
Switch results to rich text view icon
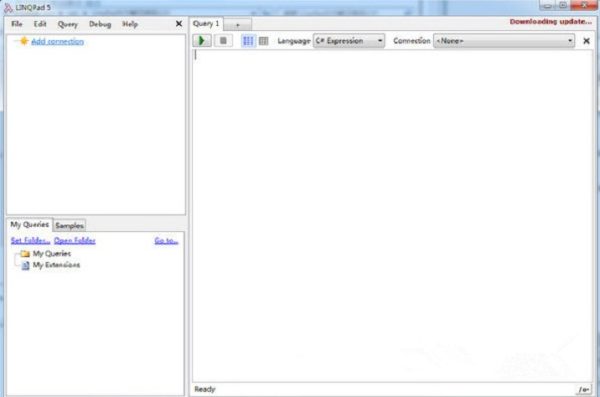[x=248, y=41]
